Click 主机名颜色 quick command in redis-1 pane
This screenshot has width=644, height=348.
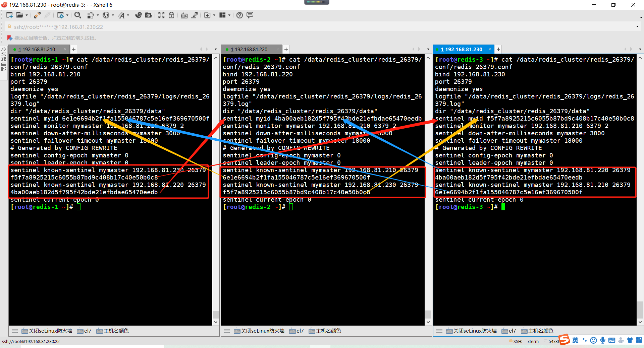[x=112, y=331]
